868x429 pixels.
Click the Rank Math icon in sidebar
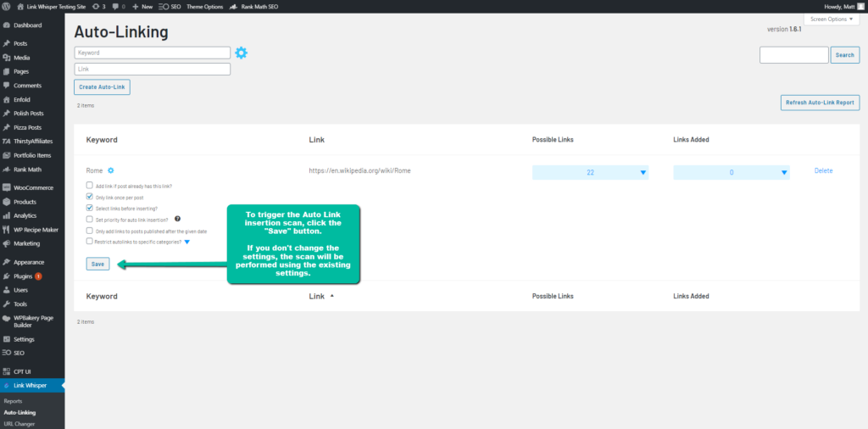point(6,170)
